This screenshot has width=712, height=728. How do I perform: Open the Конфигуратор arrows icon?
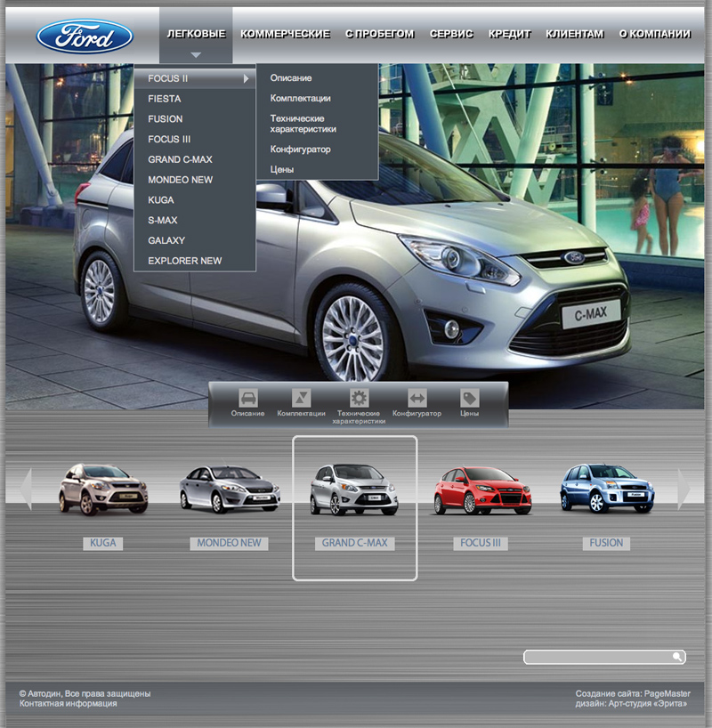point(417,398)
